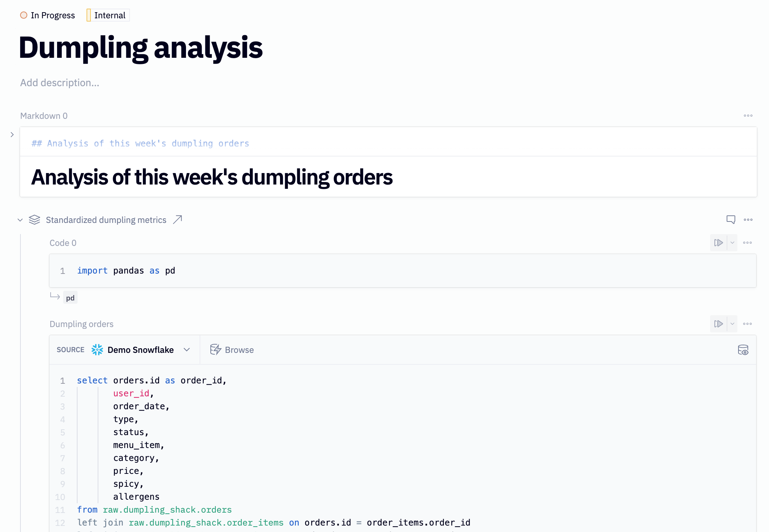Screen dimensions: 769x532
Task: Click the Internal category tag
Action: pyautogui.click(x=108, y=15)
